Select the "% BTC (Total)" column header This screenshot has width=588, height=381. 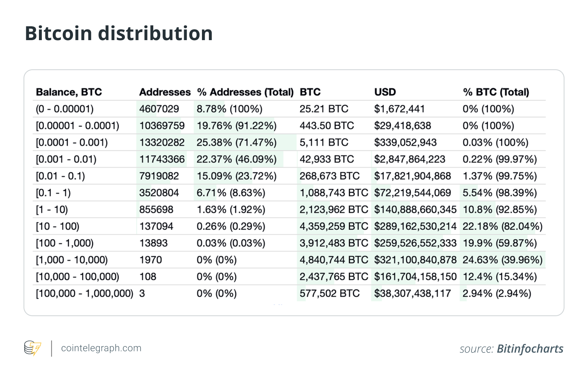click(496, 92)
